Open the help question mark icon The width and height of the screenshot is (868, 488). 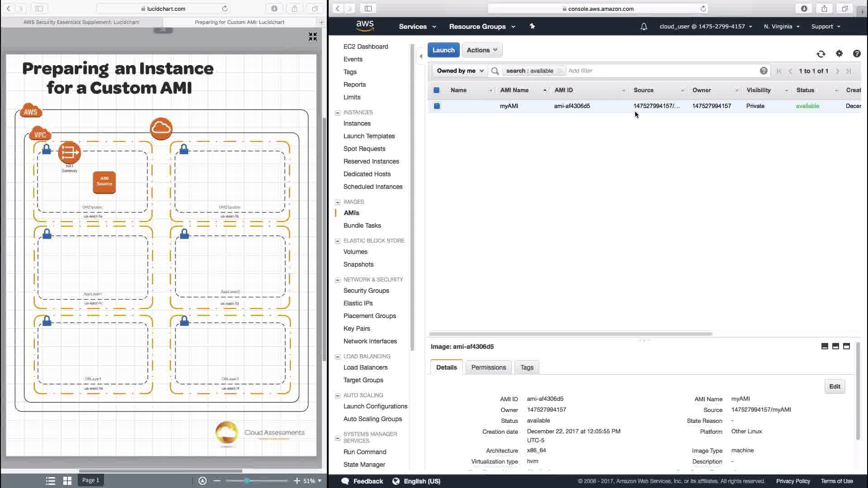point(857,54)
